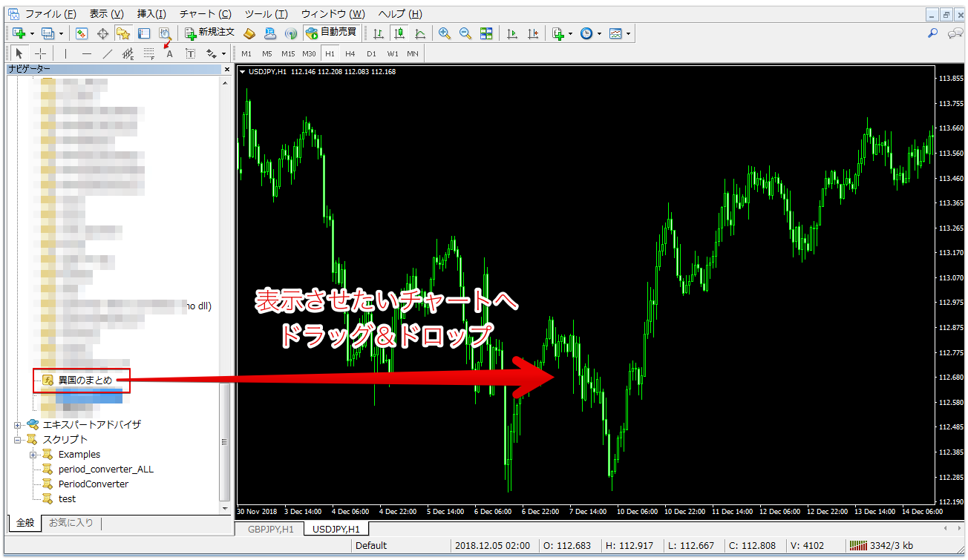Switch timeframe to D1
968x560 pixels.
click(x=371, y=53)
